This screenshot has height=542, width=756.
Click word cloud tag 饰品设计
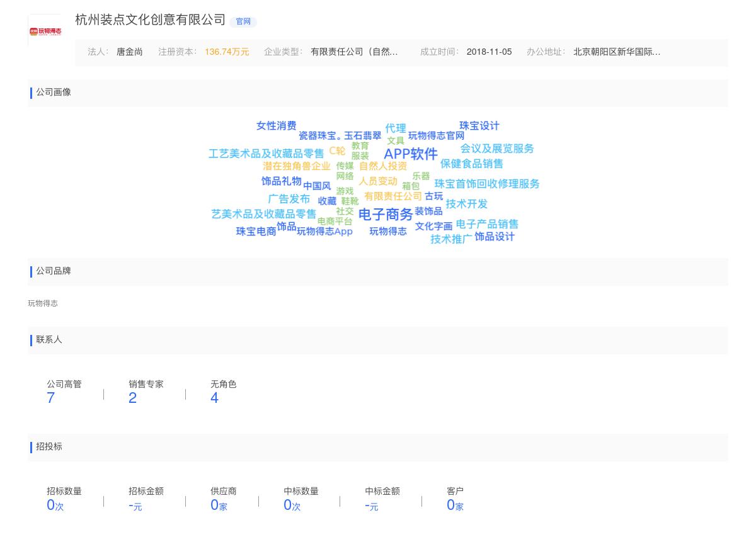(495, 237)
